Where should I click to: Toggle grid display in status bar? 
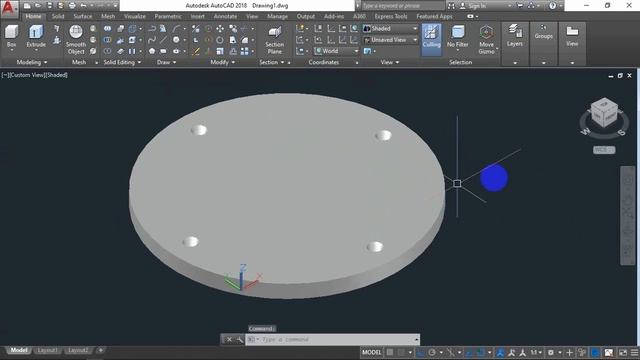pyautogui.click(x=390, y=352)
